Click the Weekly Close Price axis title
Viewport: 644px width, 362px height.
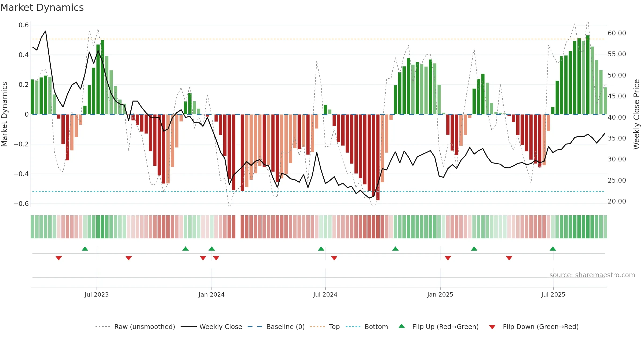637,114
